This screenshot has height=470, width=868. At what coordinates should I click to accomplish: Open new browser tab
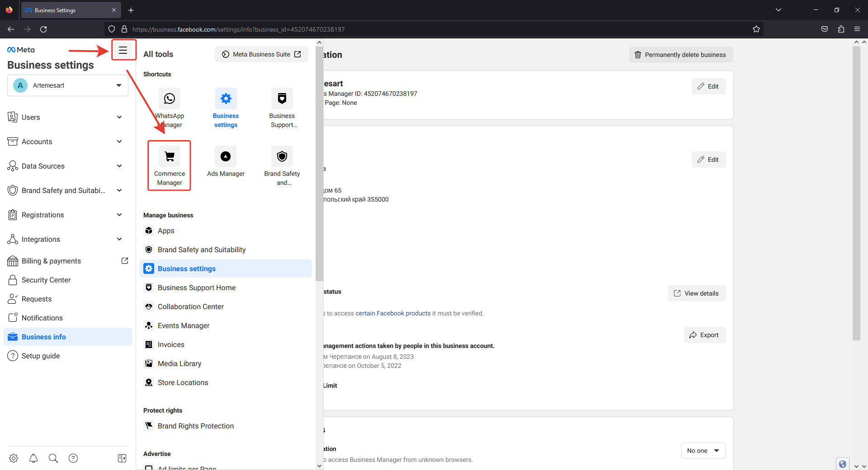pos(131,10)
